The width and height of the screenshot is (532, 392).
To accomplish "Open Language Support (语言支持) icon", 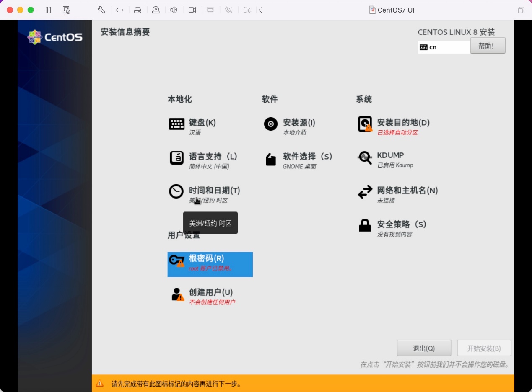I will click(176, 158).
